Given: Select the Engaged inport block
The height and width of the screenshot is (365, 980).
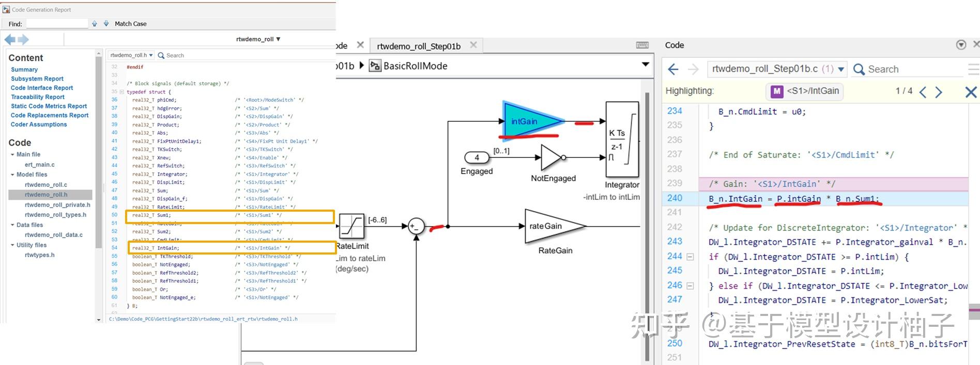Looking at the screenshot, I should click(x=477, y=157).
